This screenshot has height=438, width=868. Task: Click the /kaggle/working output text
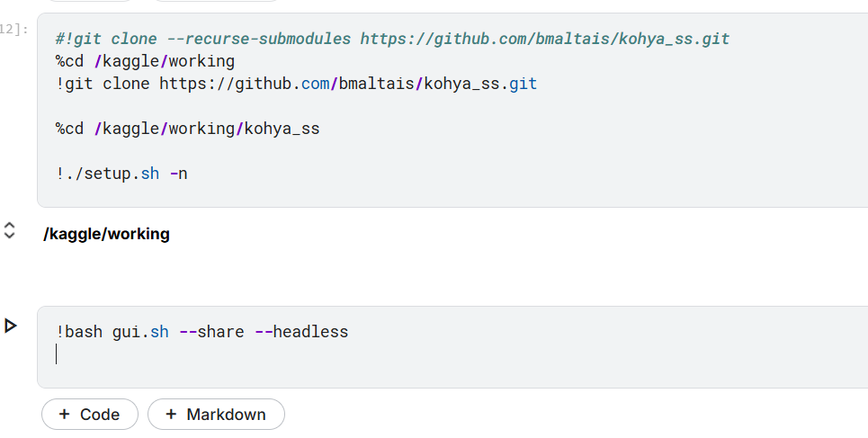click(106, 234)
